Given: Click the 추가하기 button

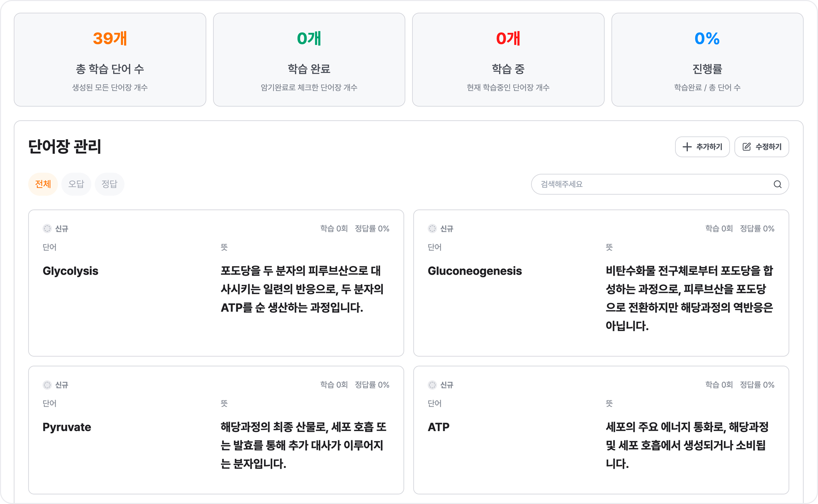Looking at the screenshot, I should tap(702, 146).
